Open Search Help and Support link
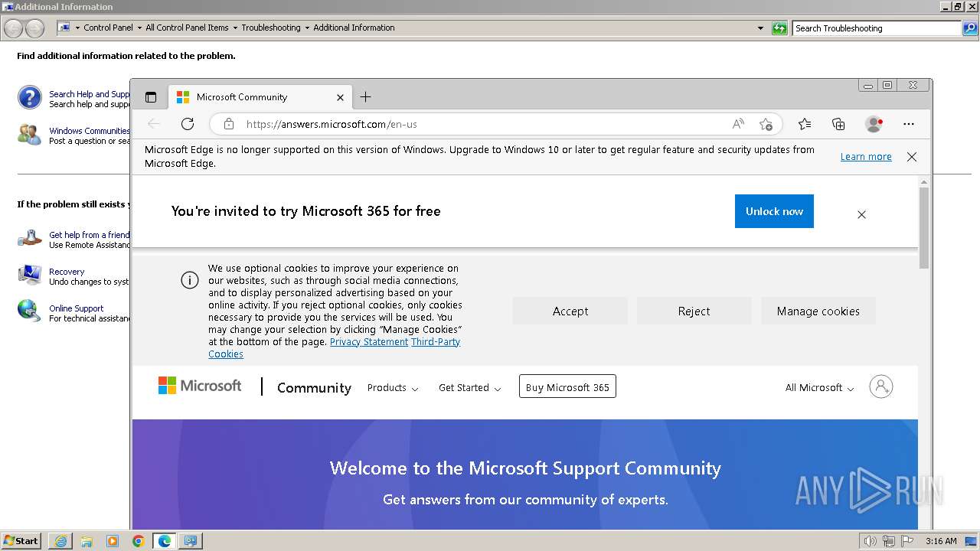This screenshot has width=980, height=551. point(90,94)
